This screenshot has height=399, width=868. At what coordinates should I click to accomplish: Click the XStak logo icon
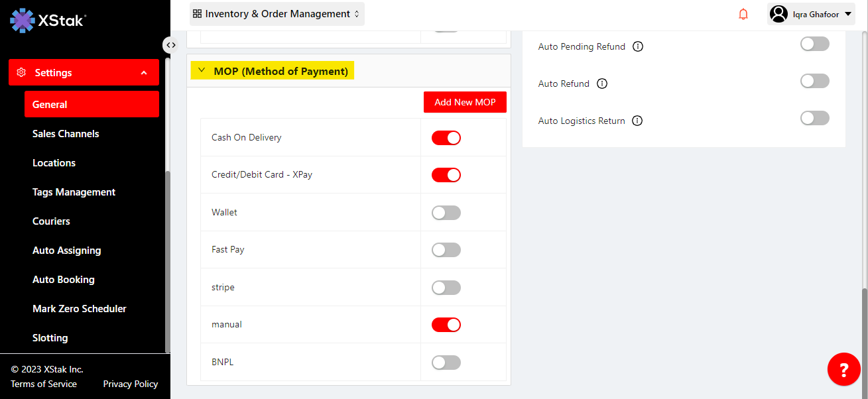[x=23, y=21]
